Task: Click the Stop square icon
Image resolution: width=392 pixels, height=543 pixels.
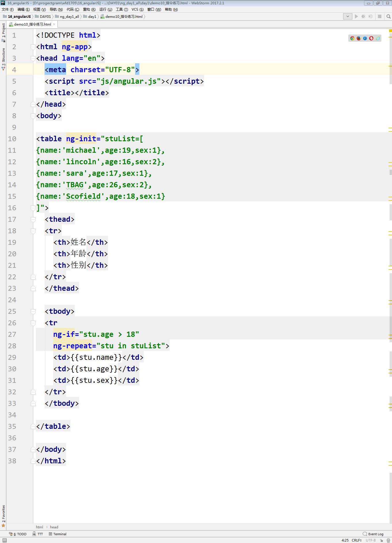Action: click(x=380, y=16)
